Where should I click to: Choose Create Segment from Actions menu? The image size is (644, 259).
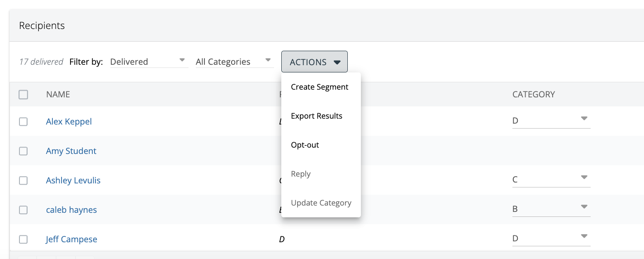pyautogui.click(x=320, y=87)
